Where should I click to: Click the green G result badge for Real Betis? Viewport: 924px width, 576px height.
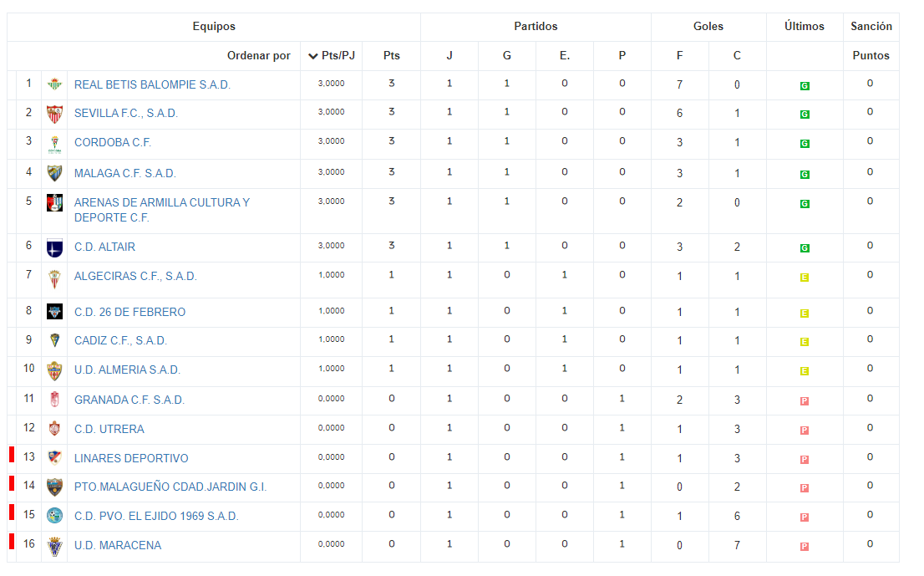pyautogui.click(x=805, y=86)
